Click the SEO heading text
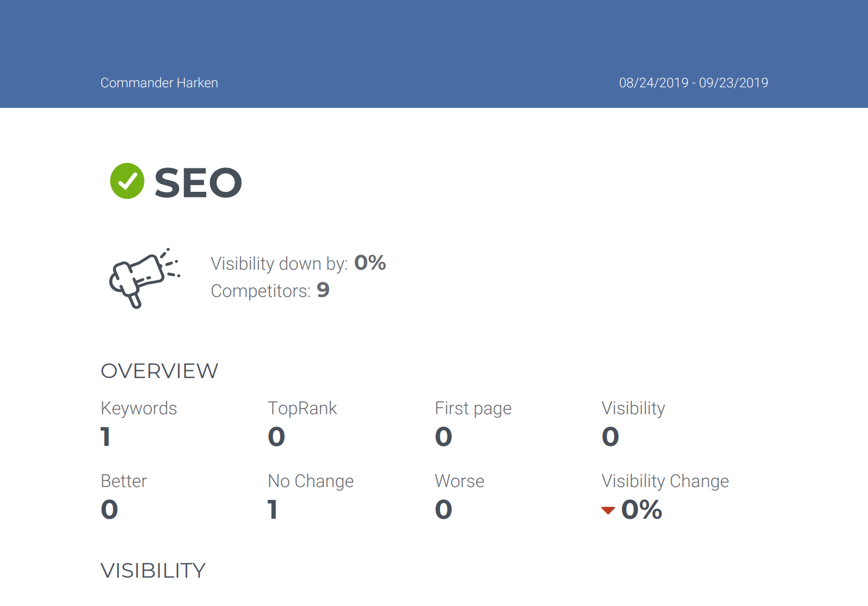Image resolution: width=868 pixels, height=606 pixels. [x=198, y=183]
